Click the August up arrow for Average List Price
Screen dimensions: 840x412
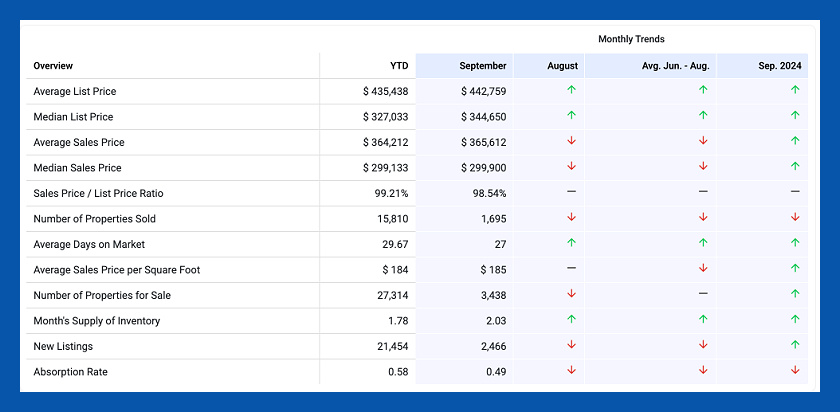[x=571, y=90]
